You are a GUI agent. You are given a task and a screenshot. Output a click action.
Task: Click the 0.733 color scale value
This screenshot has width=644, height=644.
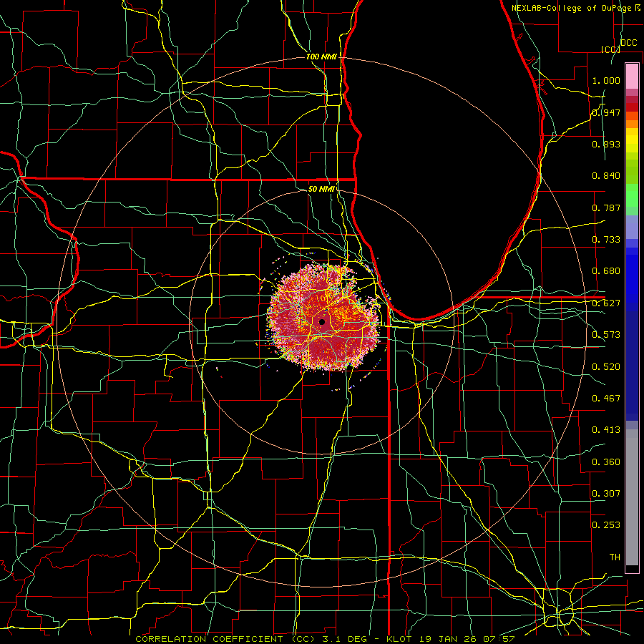coord(606,240)
